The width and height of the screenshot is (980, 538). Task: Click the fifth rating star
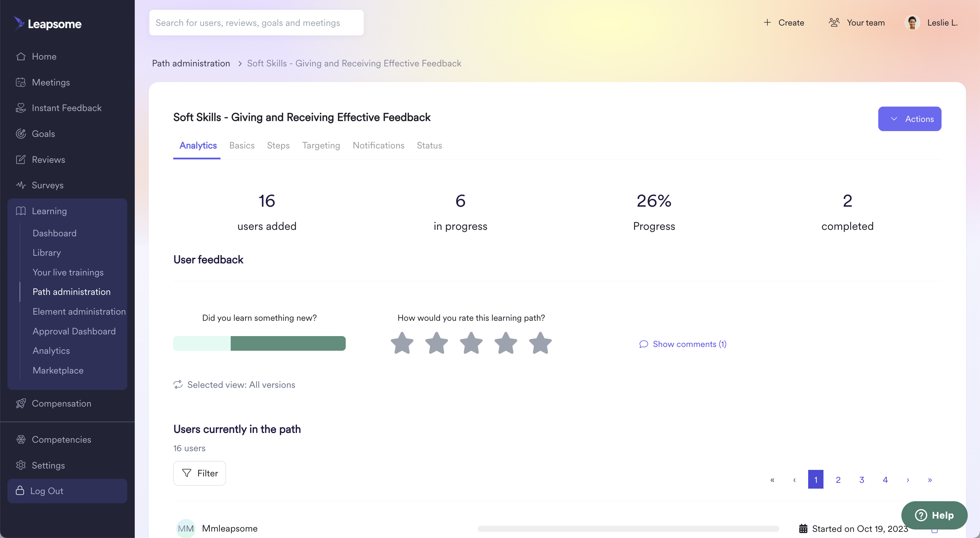(540, 343)
